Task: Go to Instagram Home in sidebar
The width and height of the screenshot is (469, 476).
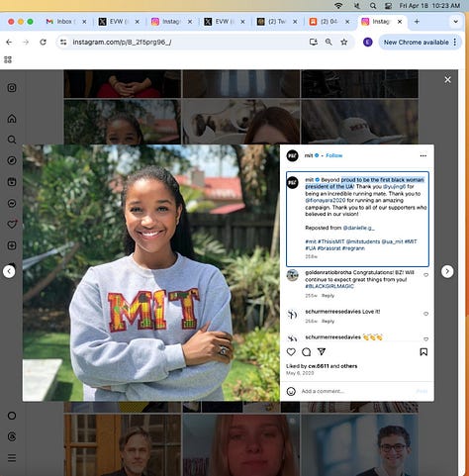Action: [12, 118]
